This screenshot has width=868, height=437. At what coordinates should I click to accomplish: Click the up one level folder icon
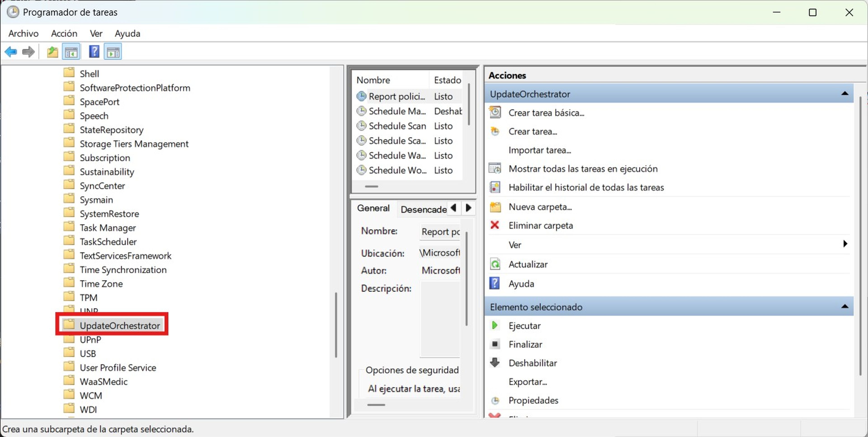pos(52,52)
